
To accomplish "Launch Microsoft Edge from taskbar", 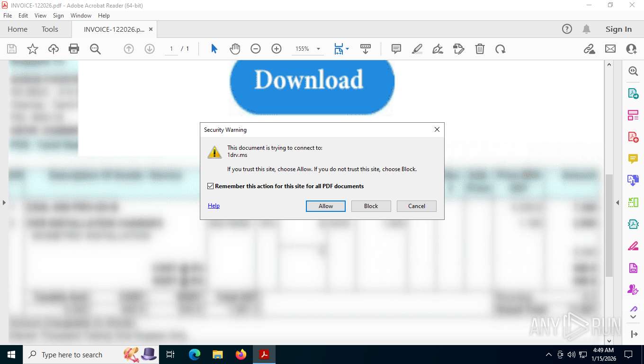I will [195, 355].
